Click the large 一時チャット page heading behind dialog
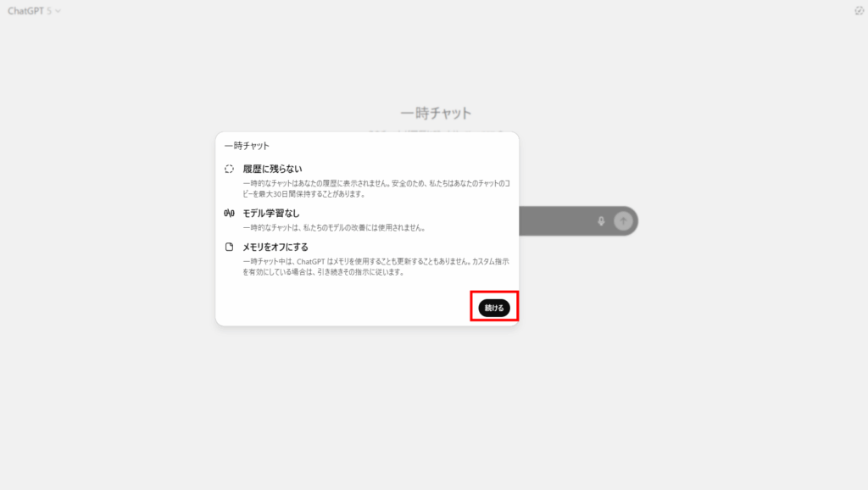Screen dimensions: 868x490 pyautogui.click(x=437, y=113)
